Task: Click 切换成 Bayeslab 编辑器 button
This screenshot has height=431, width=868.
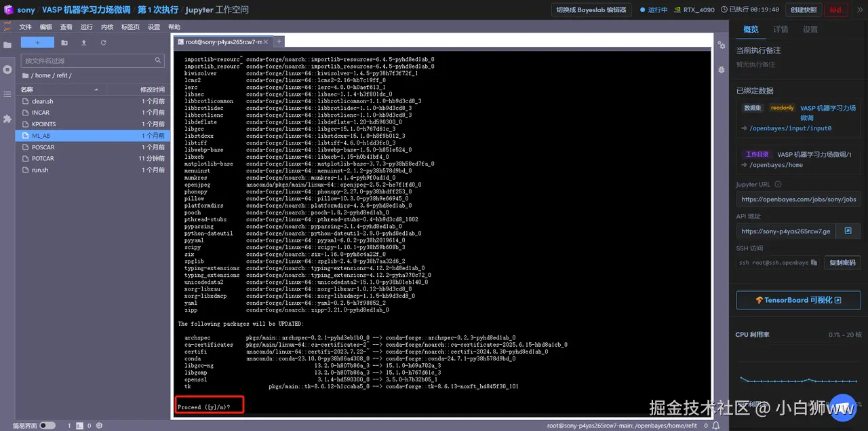Action: [591, 10]
